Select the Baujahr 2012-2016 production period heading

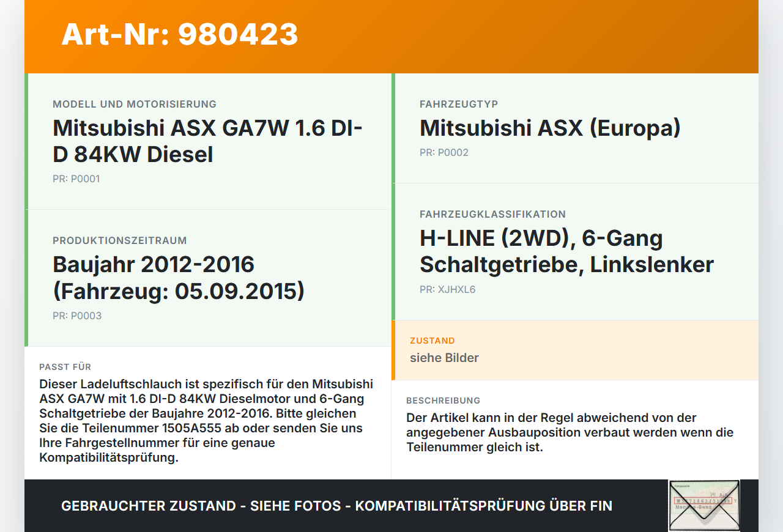(179, 278)
